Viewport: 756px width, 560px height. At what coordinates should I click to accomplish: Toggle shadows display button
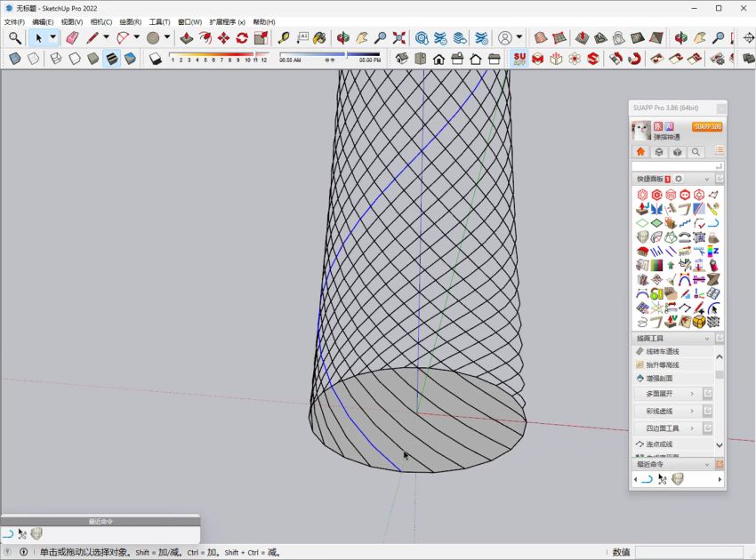coord(156,59)
